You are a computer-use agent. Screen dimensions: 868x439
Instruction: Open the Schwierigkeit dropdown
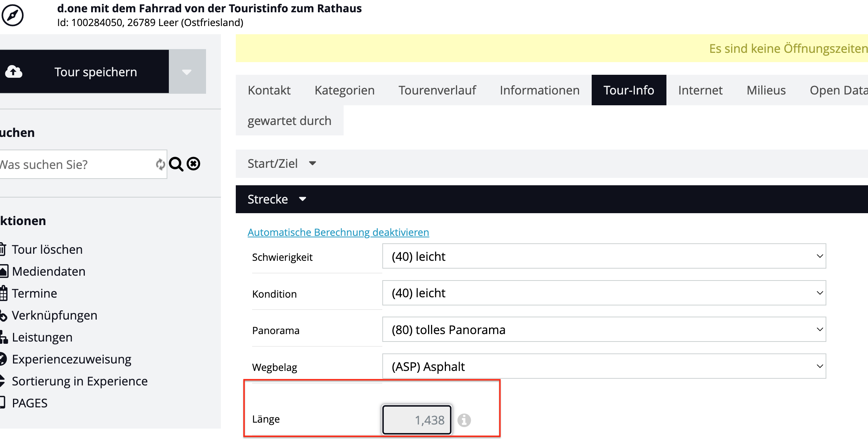pos(604,256)
